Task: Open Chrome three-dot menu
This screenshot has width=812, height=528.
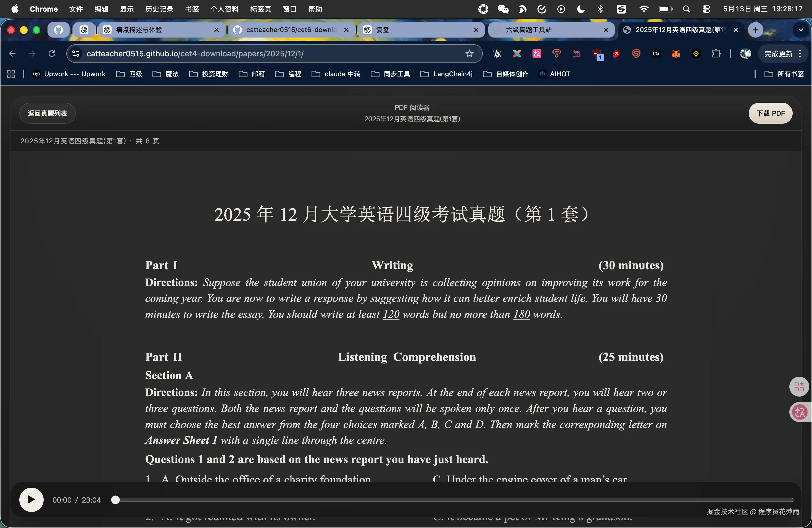Action: pyautogui.click(x=800, y=54)
